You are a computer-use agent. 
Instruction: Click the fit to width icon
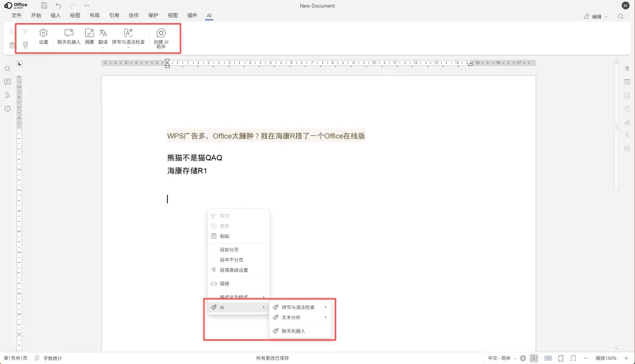click(x=573, y=358)
